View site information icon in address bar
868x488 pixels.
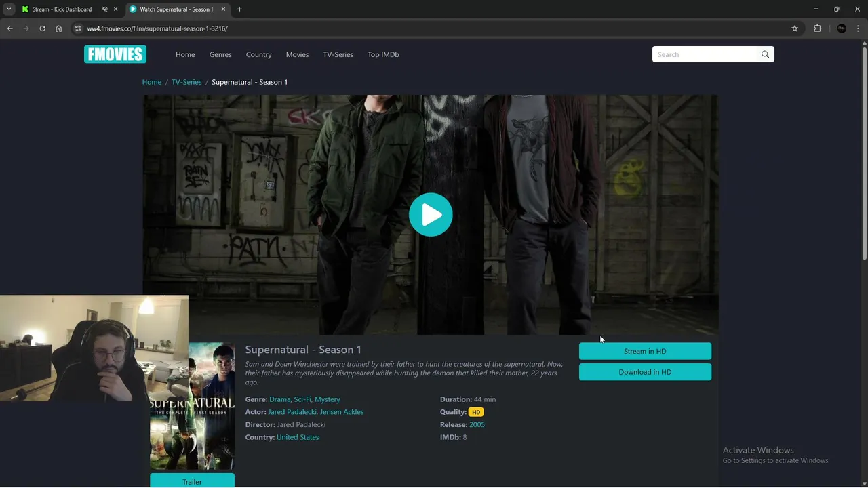pos(78,28)
